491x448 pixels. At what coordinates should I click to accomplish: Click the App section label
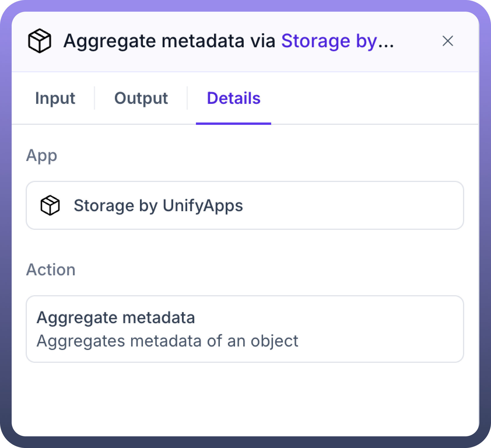pos(41,155)
